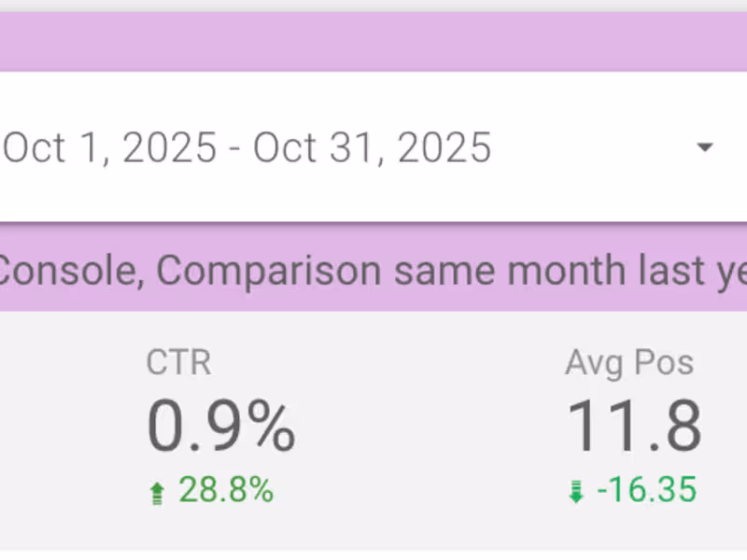Click the 28.8% CTR change figure

pyautogui.click(x=226, y=490)
